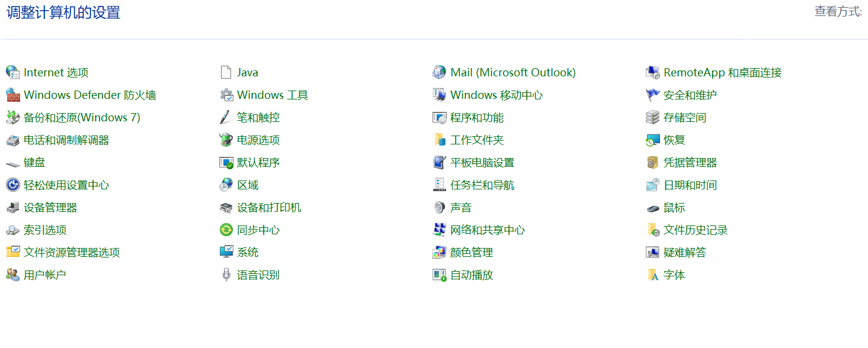This screenshot has height=348, width=868.
Task: Open the 键盘 link
Action: pyautogui.click(x=34, y=162)
